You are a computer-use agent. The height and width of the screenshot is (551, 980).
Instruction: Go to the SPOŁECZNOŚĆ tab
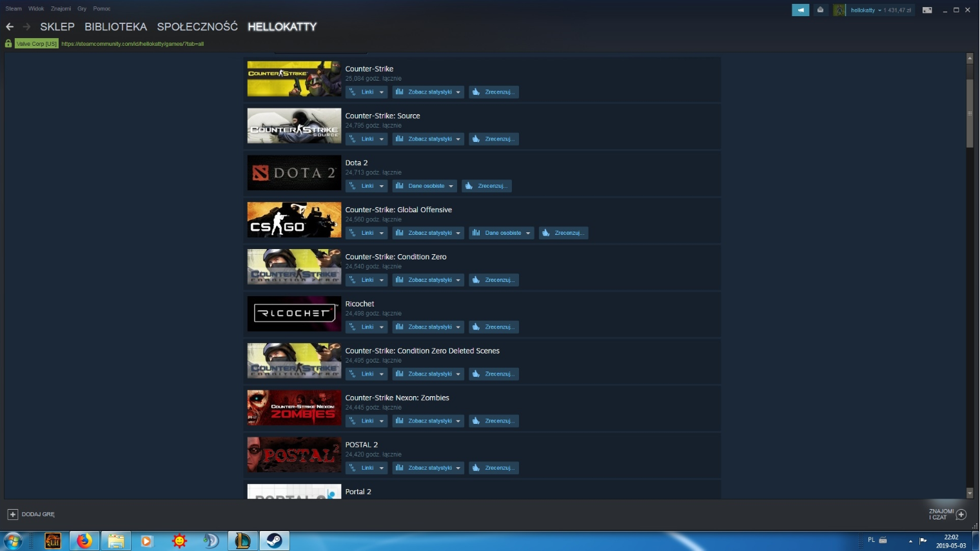[x=197, y=26]
